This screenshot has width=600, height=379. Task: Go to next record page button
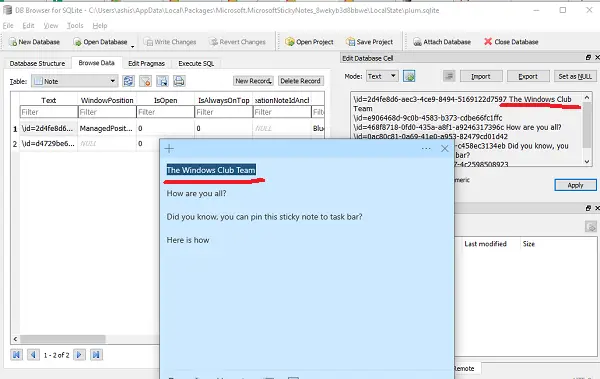[79, 355]
